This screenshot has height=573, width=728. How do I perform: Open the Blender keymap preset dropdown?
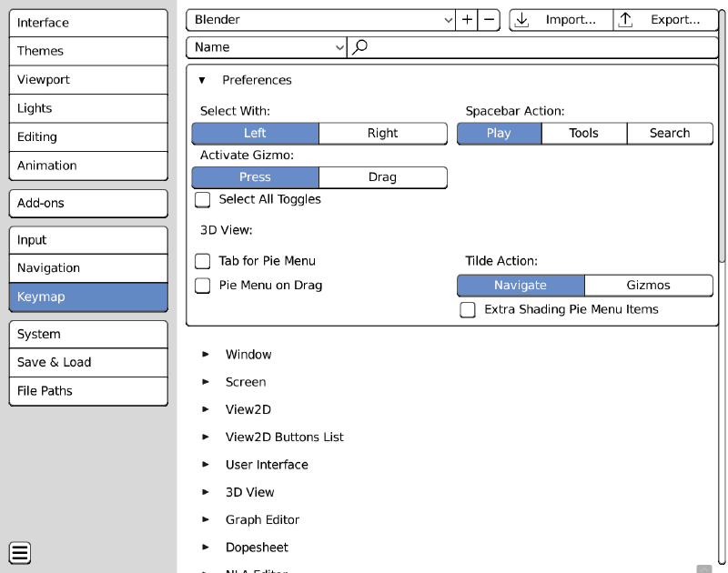323,20
